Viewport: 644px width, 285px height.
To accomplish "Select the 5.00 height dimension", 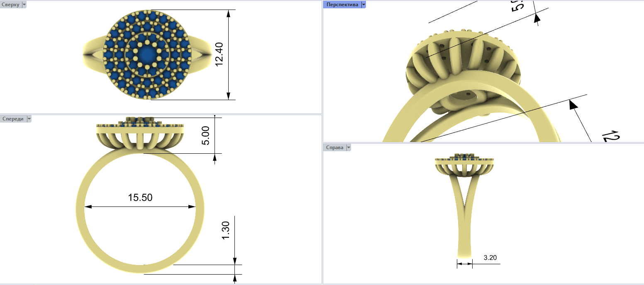I will (205, 135).
